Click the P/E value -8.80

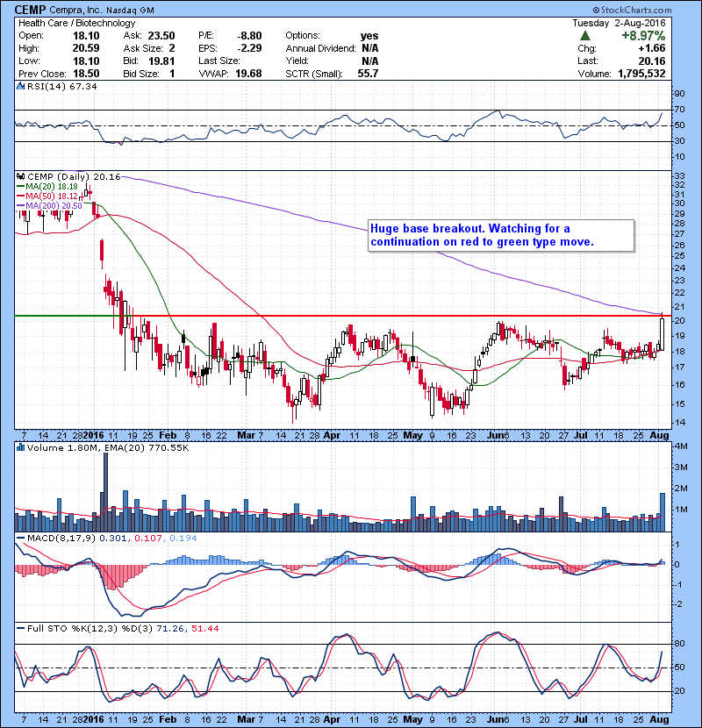[250, 36]
